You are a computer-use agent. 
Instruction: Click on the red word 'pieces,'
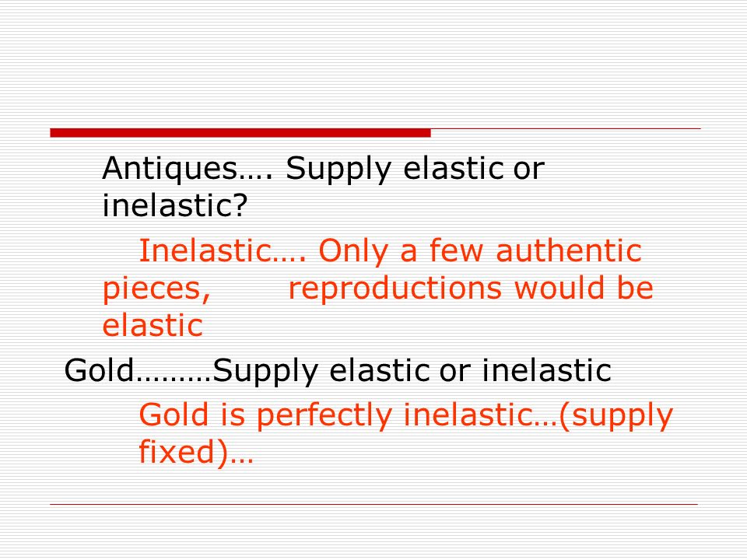tap(156, 289)
